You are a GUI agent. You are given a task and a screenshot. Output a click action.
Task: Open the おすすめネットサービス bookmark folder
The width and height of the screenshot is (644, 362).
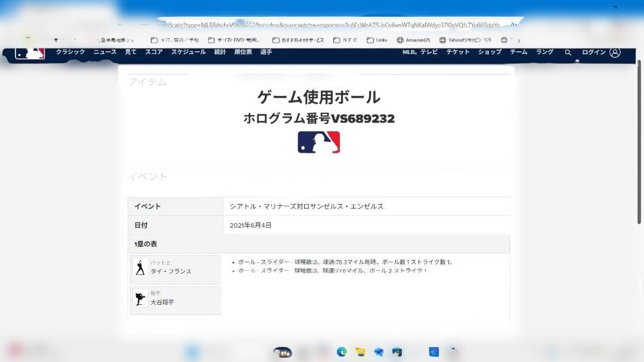tap(298, 40)
